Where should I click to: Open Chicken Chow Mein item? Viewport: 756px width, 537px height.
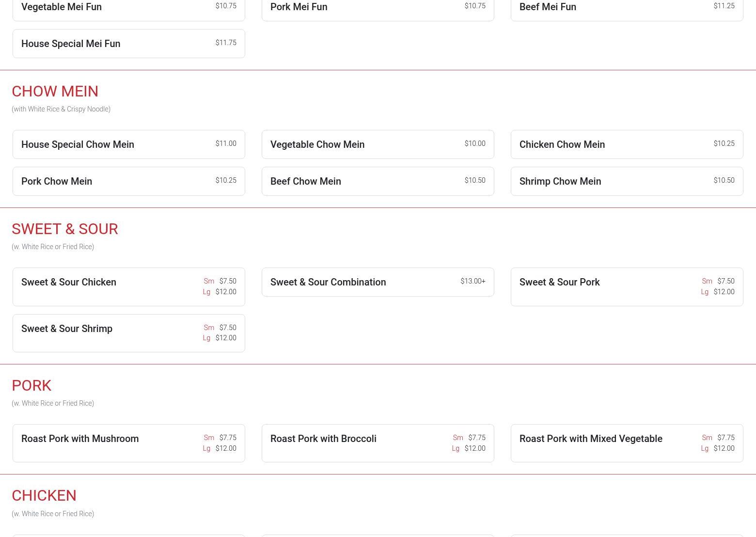[x=627, y=144]
